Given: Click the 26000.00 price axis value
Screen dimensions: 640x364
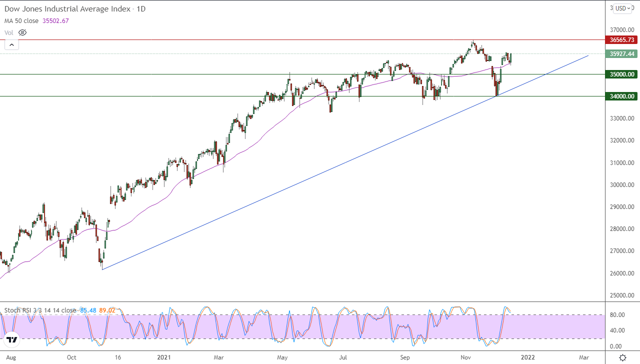Looking at the screenshot, I should pyautogui.click(x=622, y=273).
